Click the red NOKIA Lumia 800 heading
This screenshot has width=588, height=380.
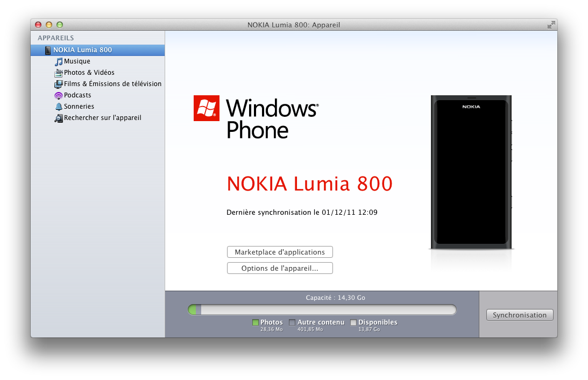[309, 184]
